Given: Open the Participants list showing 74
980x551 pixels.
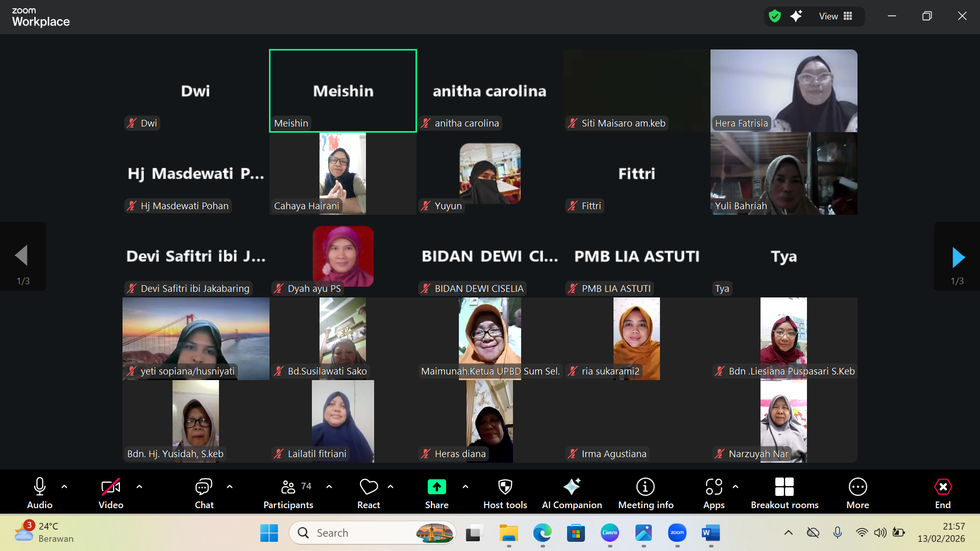Looking at the screenshot, I should tap(288, 491).
